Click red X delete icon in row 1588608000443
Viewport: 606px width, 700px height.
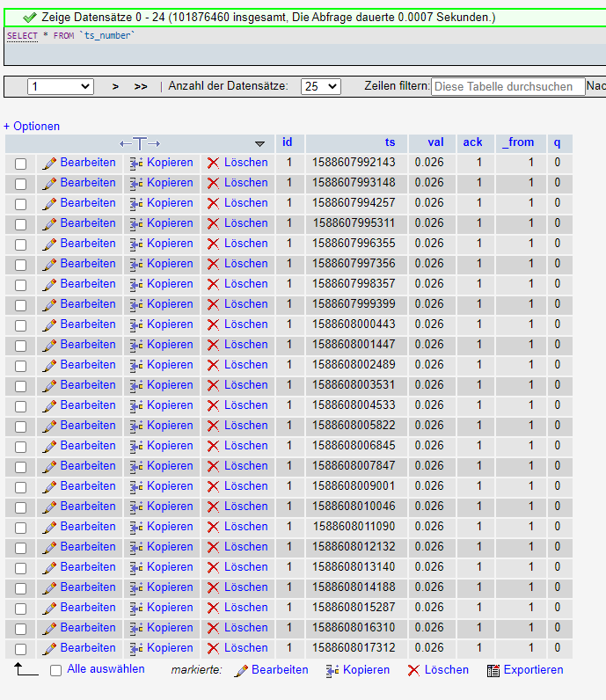click(213, 325)
